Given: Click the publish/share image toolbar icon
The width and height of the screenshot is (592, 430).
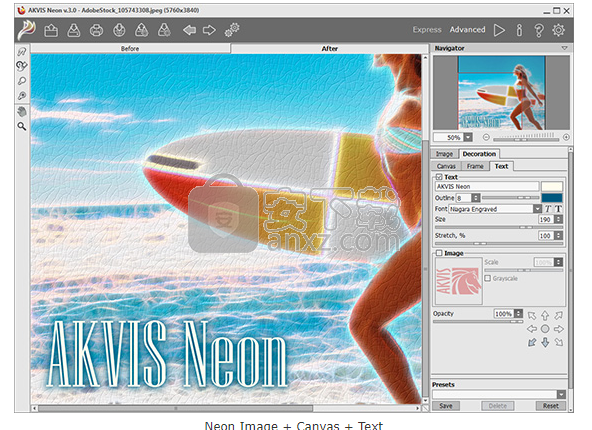Looking at the screenshot, I should pos(119,30).
